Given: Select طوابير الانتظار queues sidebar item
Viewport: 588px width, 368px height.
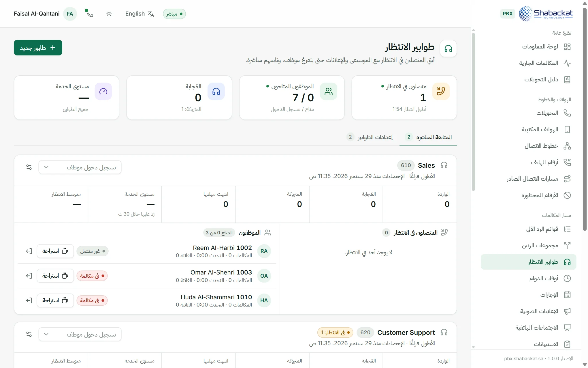Looking at the screenshot, I should [x=528, y=262].
